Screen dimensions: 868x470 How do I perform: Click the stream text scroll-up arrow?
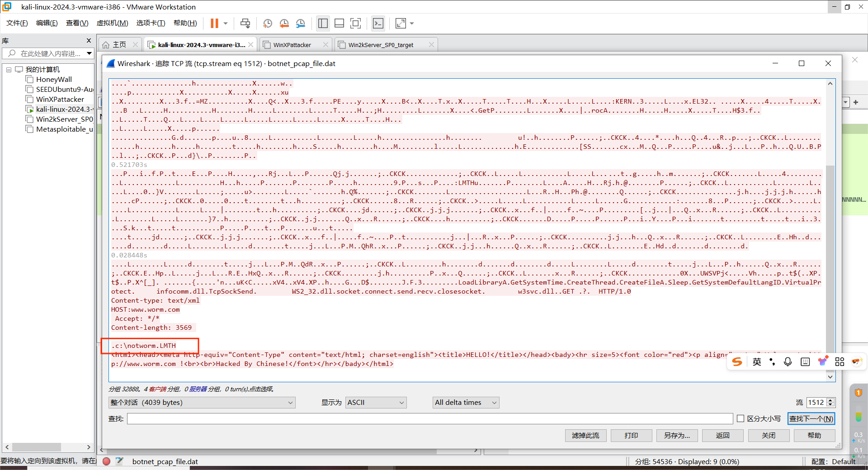(830, 84)
